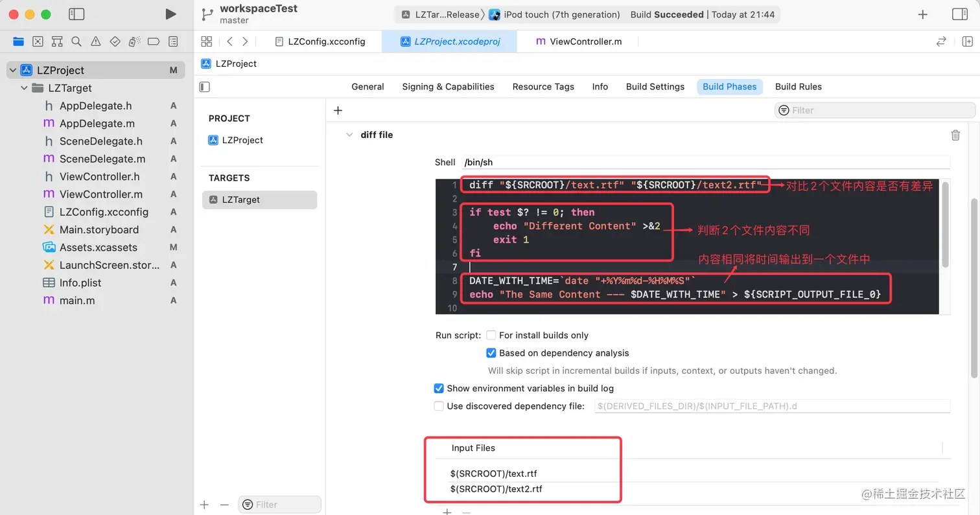Open the Project navigator folder icon
This screenshot has height=515, width=980.
tap(18, 41)
